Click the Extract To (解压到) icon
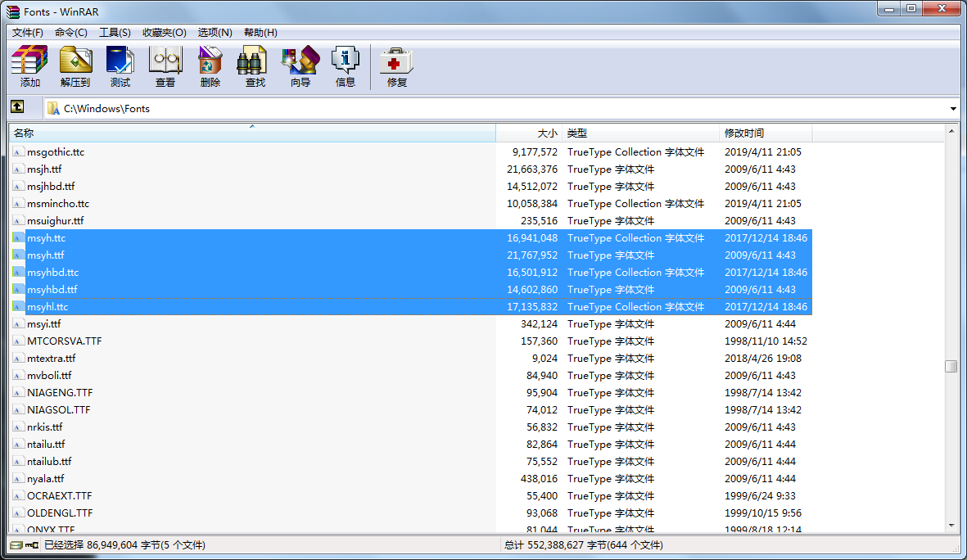 point(75,66)
